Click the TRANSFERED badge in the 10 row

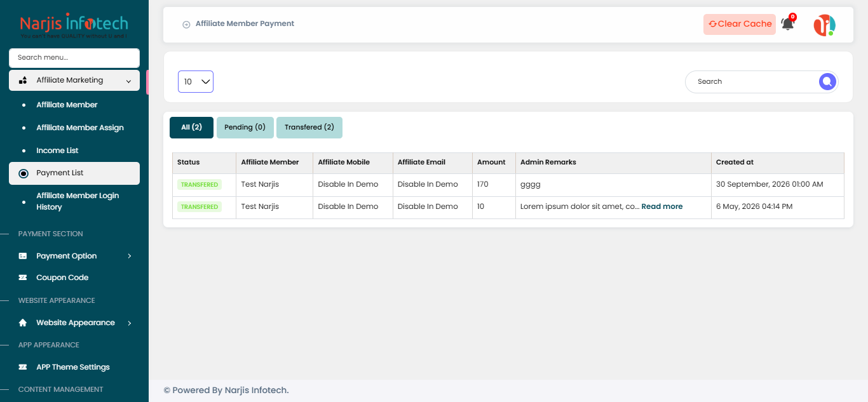pyautogui.click(x=200, y=207)
